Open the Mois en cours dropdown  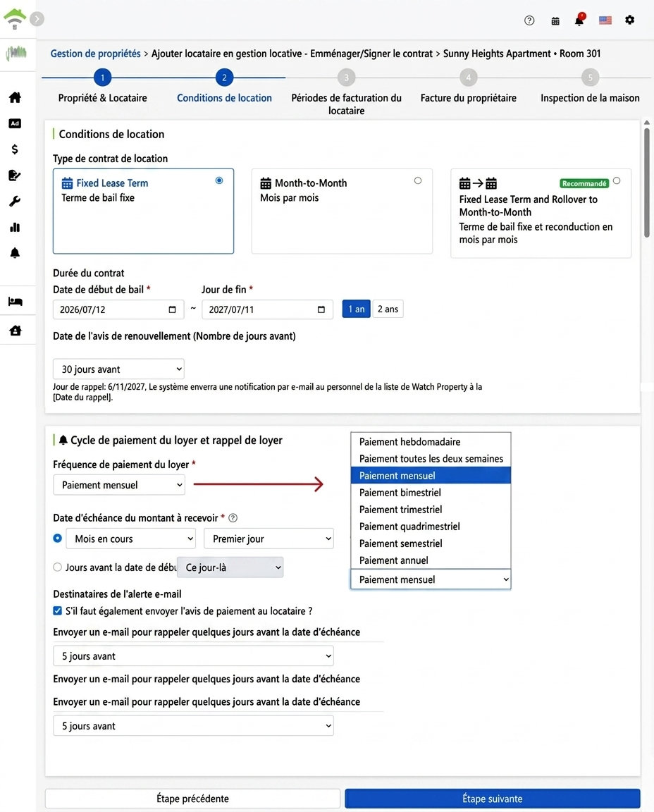pyautogui.click(x=130, y=539)
